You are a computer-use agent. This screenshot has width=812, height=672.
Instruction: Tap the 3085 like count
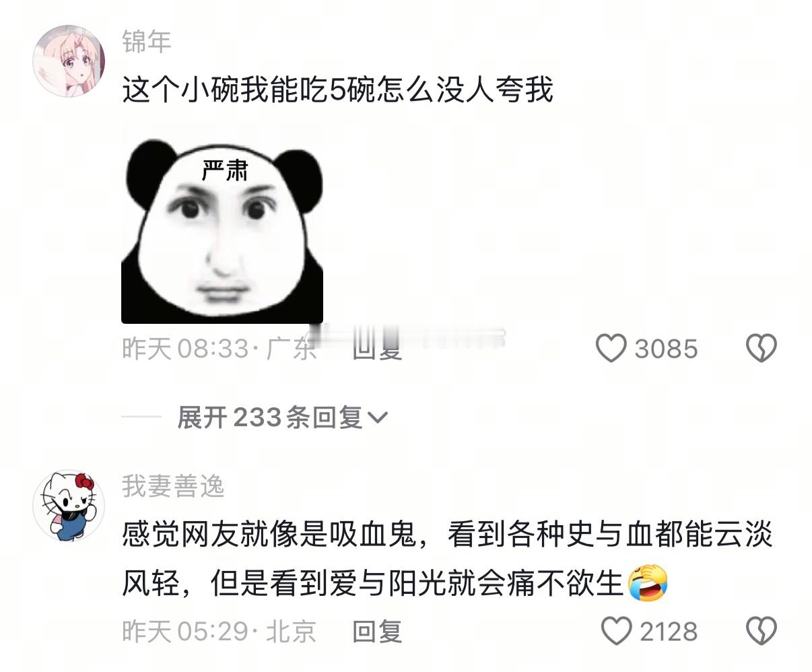[666, 349]
